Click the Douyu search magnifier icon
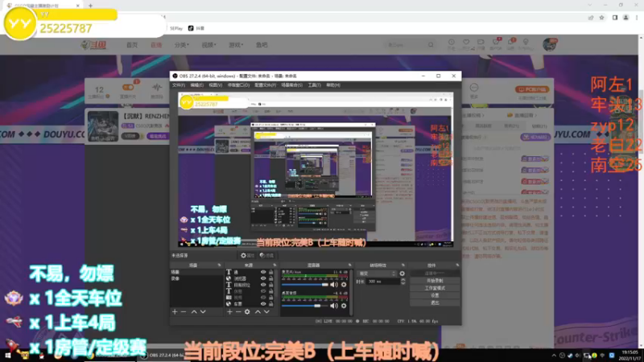The height and width of the screenshot is (362, 644). pos(431,45)
